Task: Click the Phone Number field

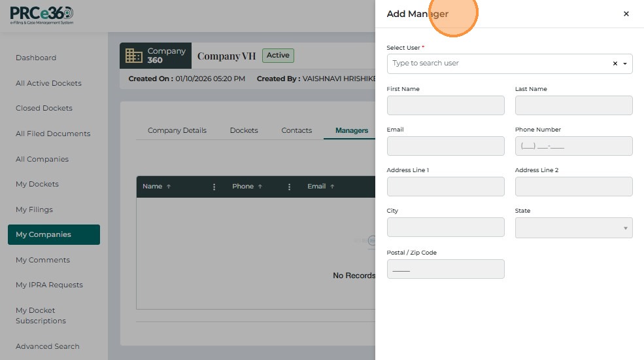Action: [574, 146]
